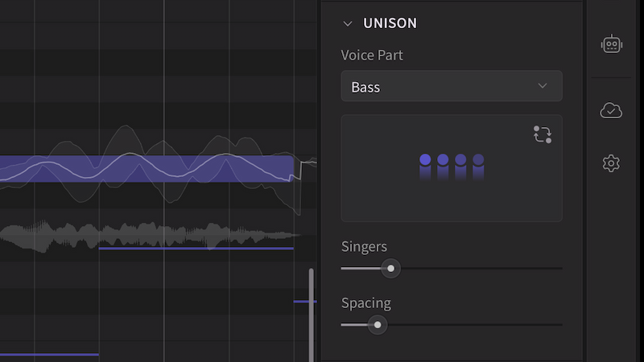Click the vertical scrollbar in piano roll

(312, 314)
